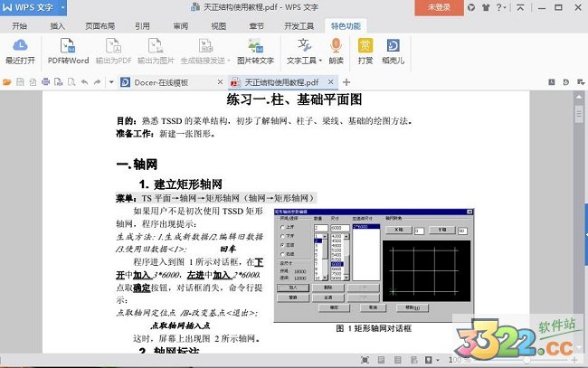Expand the right side task pane handle

tap(586, 234)
